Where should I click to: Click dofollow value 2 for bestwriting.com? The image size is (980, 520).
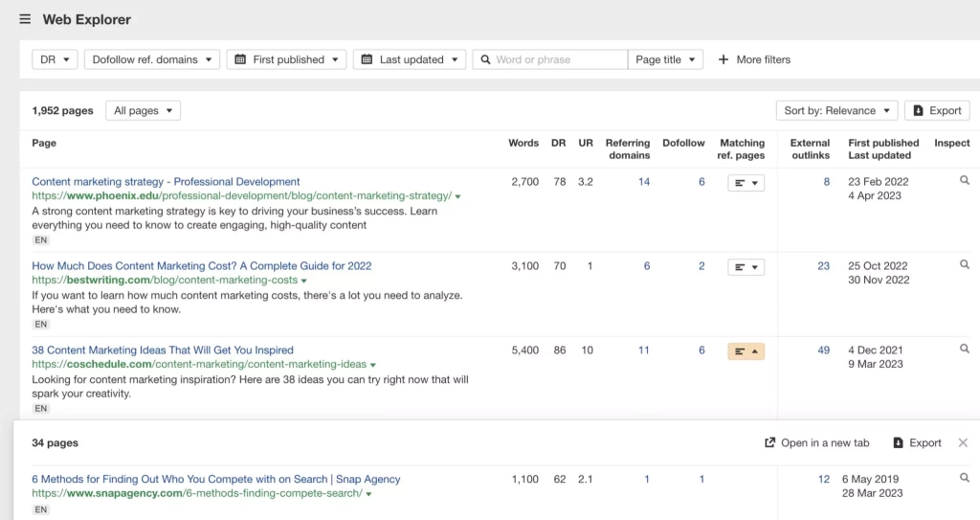[702, 266]
